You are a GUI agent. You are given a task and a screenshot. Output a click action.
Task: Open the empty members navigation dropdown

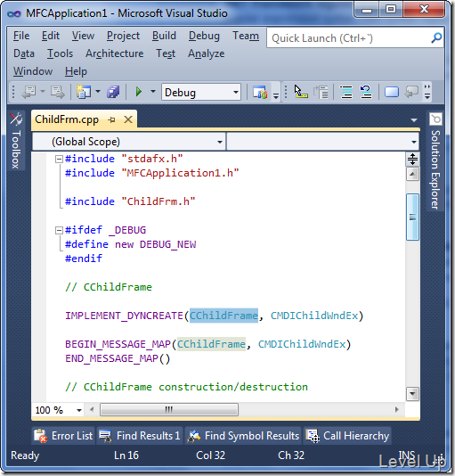[323, 142]
